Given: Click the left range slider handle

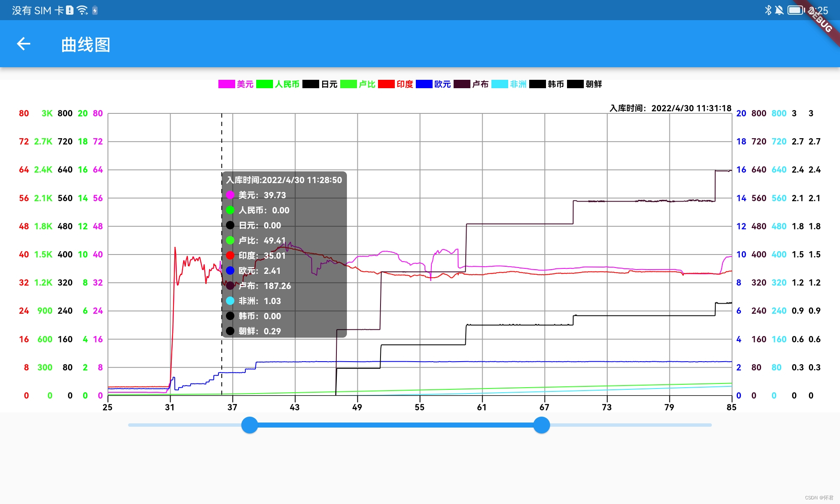Looking at the screenshot, I should [249, 425].
